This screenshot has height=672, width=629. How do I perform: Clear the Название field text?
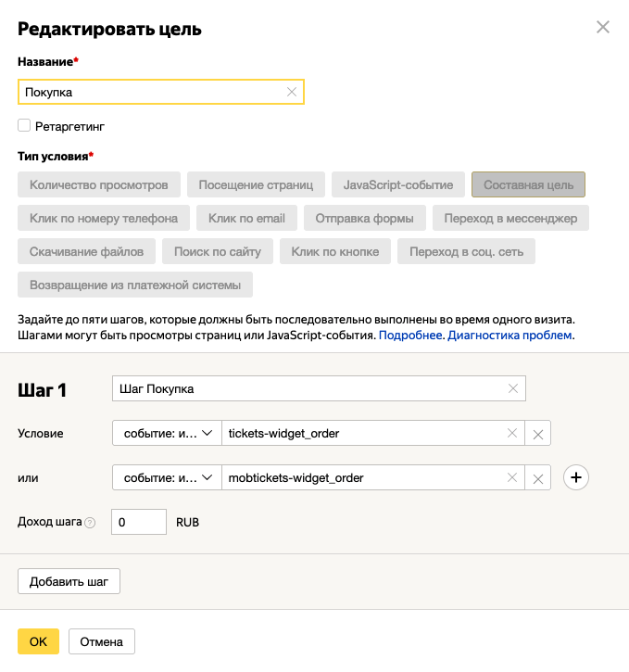pyautogui.click(x=292, y=92)
